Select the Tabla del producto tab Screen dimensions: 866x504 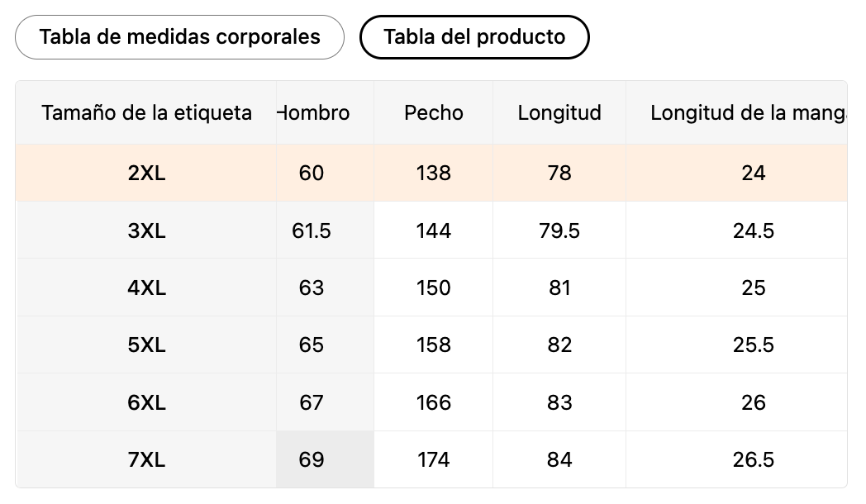pyautogui.click(x=474, y=37)
